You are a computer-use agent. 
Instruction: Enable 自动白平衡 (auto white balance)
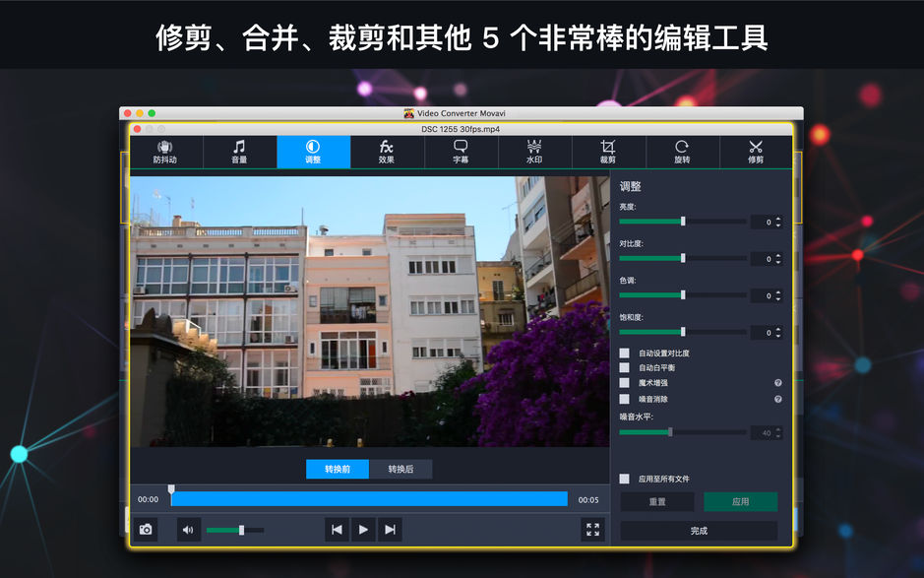(623, 368)
